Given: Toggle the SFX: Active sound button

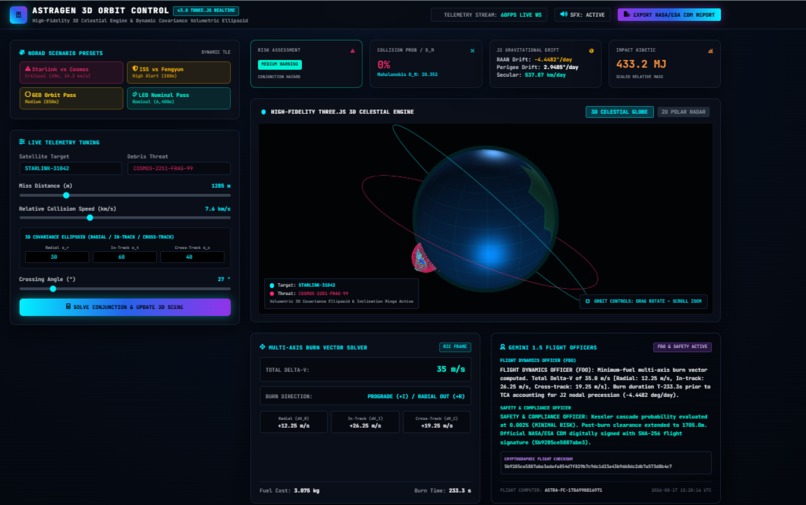Looking at the screenshot, I should pos(582,14).
